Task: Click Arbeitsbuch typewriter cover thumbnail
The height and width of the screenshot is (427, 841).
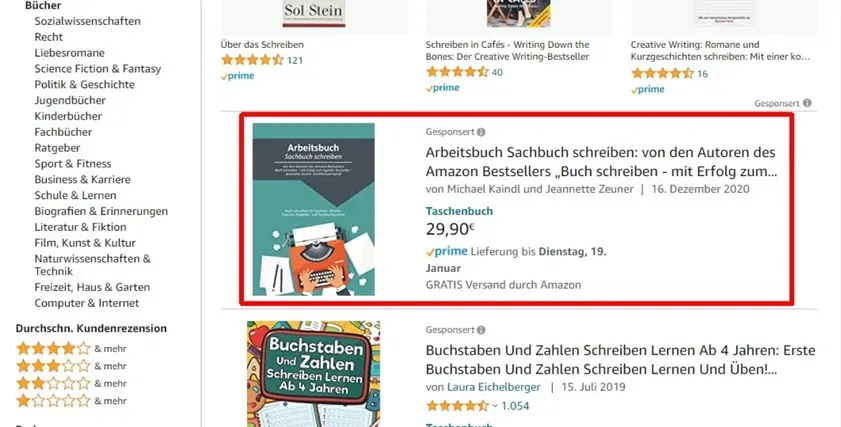Action: click(314, 209)
